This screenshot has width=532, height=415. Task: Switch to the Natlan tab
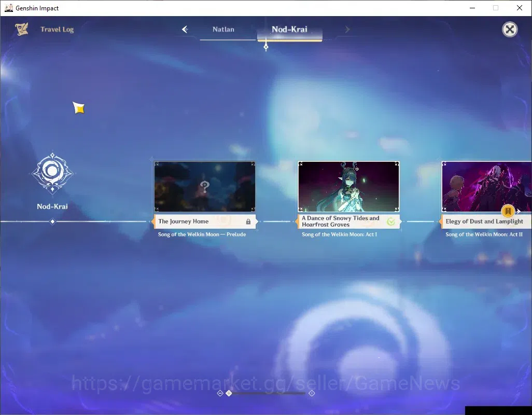223,30
